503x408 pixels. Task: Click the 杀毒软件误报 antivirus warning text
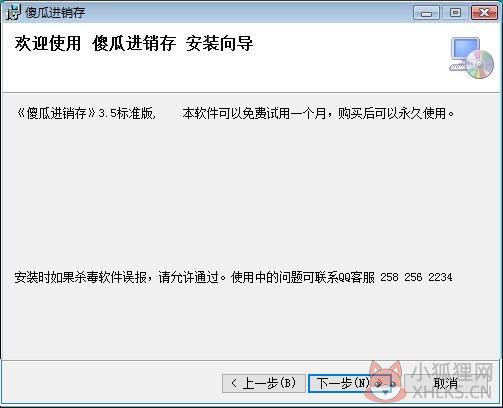(x=110, y=277)
